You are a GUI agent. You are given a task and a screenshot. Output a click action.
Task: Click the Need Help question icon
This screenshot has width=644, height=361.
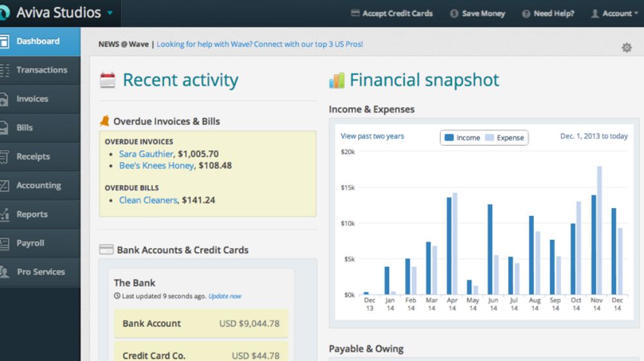pos(526,14)
